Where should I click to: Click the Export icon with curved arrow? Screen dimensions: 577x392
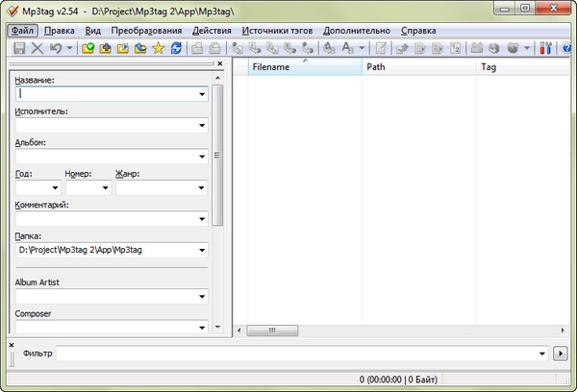pyautogui.click(x=402, y=48)
